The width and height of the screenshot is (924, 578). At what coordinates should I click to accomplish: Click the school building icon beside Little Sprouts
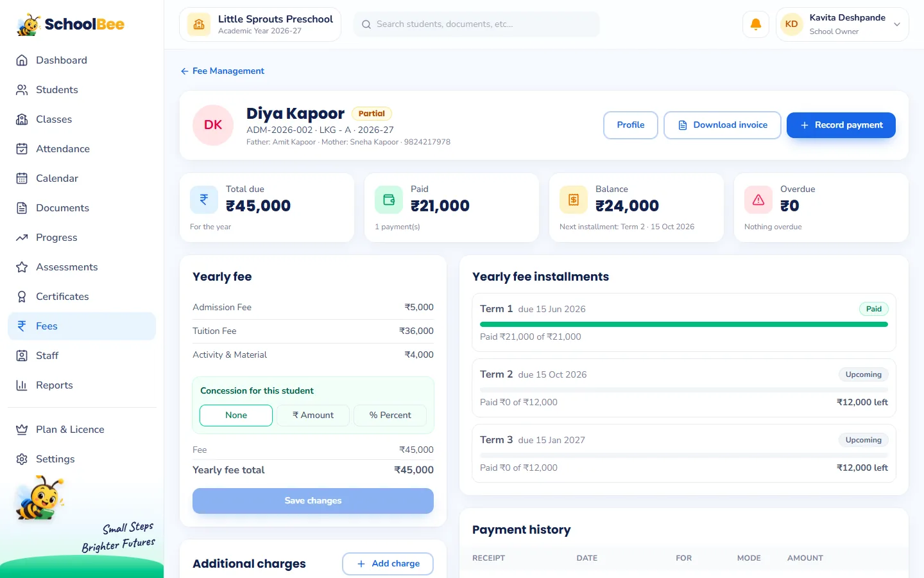[x=199, y=24]
